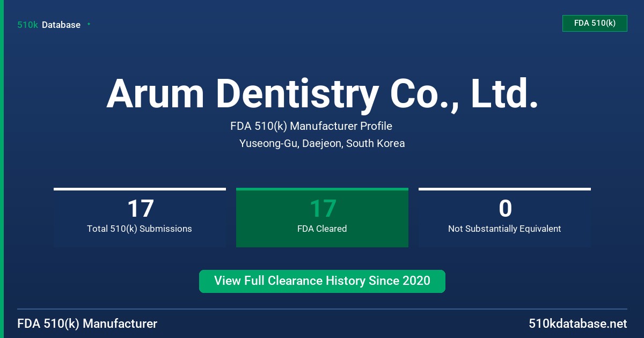Click the FDA 510(k) badge
644x338 pixels.
click(595, 23)
